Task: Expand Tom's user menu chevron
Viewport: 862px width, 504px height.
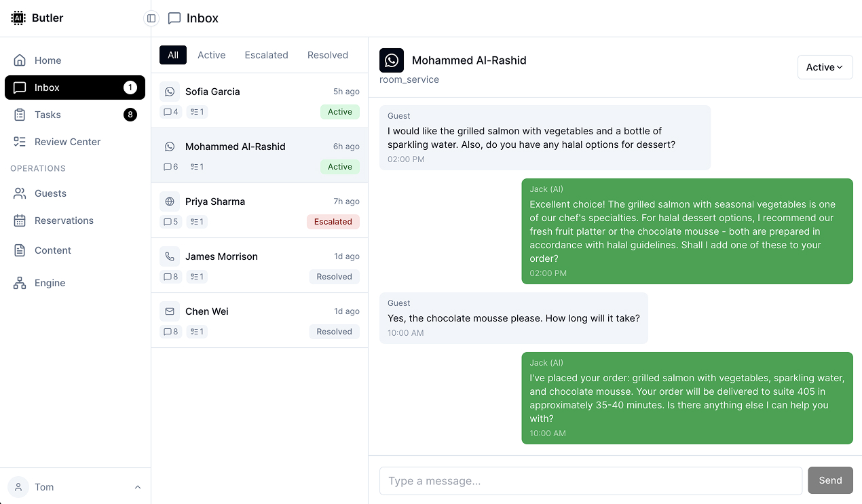Action: tap(138, 486)
